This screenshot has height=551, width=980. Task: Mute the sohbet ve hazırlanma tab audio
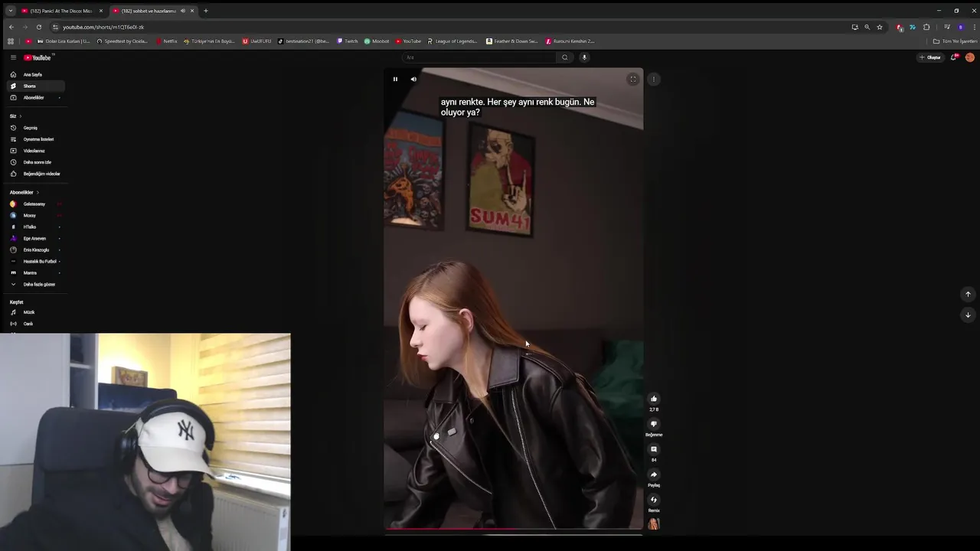(x=183, y=11)
